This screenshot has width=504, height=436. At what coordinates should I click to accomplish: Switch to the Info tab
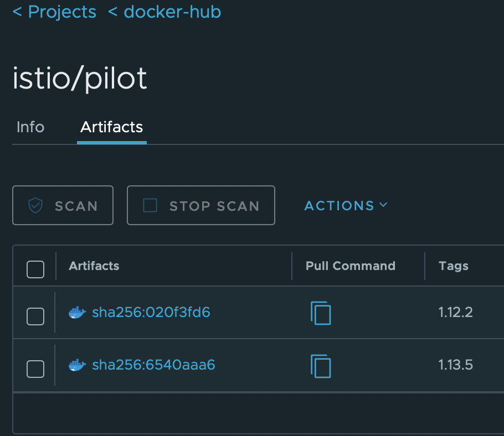click(30, 127)
